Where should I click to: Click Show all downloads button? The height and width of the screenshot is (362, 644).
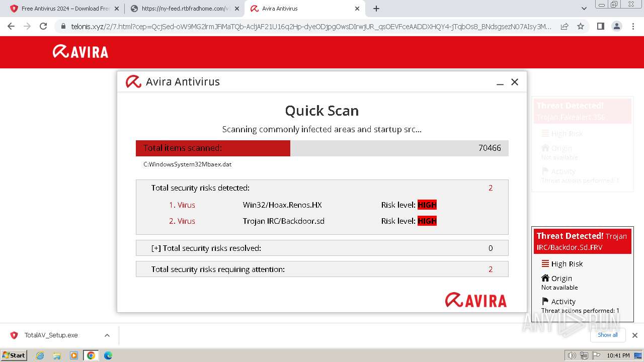607,335
